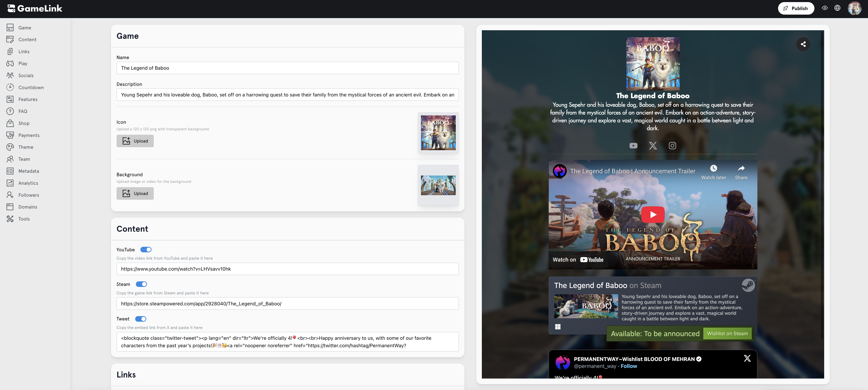Screen dimensions: 868x390
Task: Open the Theme palette icon
Action: (x=10, y=147)
